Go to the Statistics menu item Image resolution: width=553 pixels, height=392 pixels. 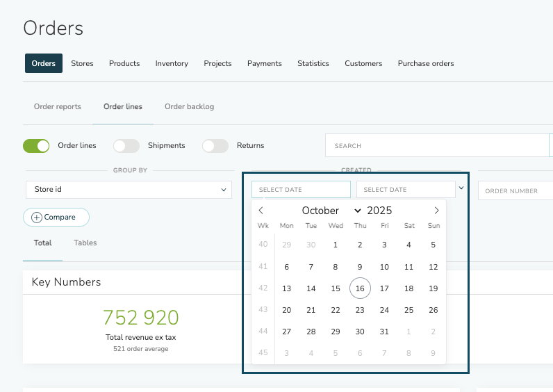click(313, 63)
